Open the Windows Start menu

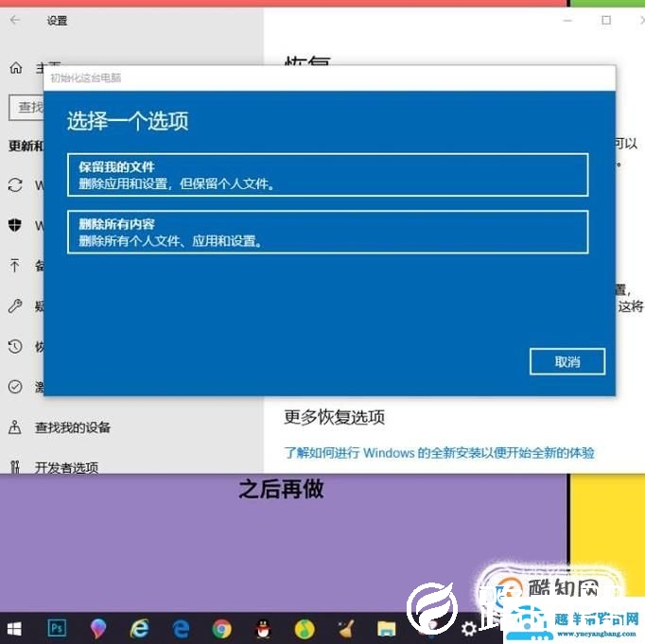click(14, 628)
